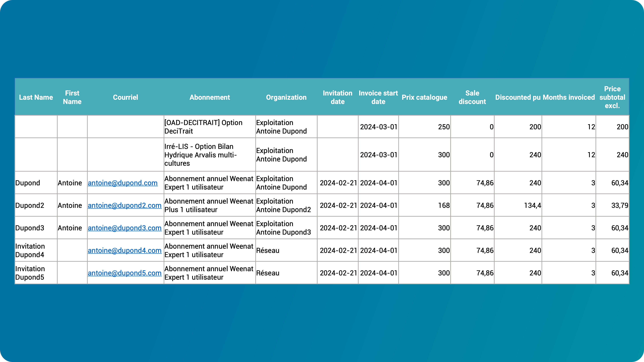The width and height of the screenshot is (644, 362).
Task: Click the 168 prix catalogue cell
Action: [x=424, y=205]
